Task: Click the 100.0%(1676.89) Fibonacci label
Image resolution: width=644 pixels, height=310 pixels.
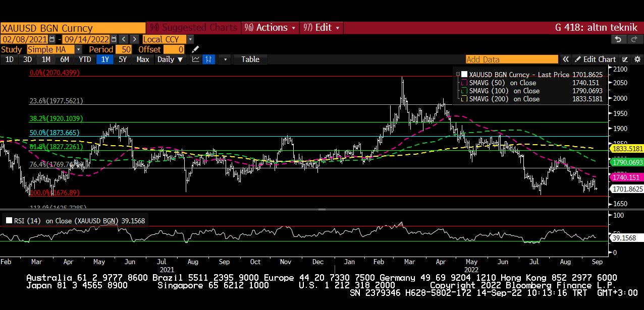Action: pyautogui.click(x=55, y=193)
